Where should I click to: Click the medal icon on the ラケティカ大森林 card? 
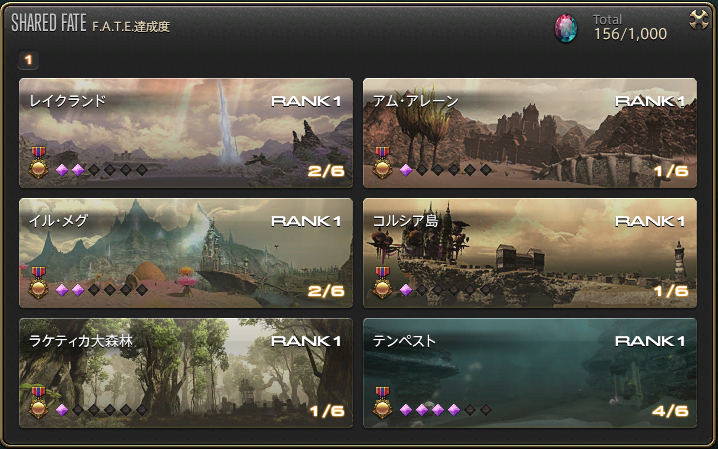(x=38, y=403)
